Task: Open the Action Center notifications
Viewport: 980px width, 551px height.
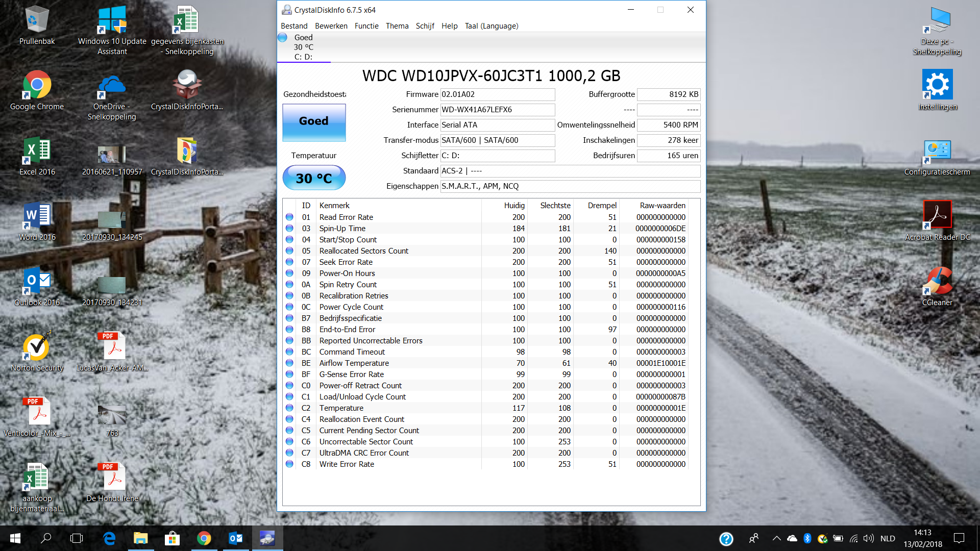Action: pos(959,538)
